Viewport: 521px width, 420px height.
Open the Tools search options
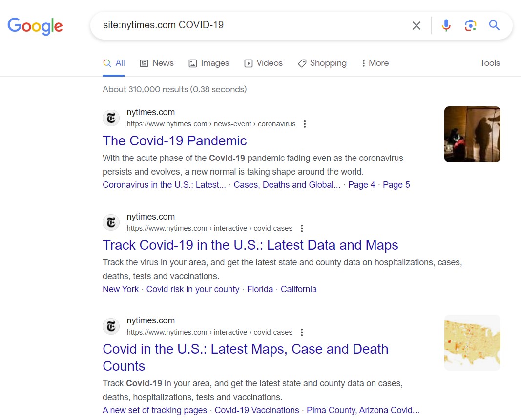(x=490, y=63)
